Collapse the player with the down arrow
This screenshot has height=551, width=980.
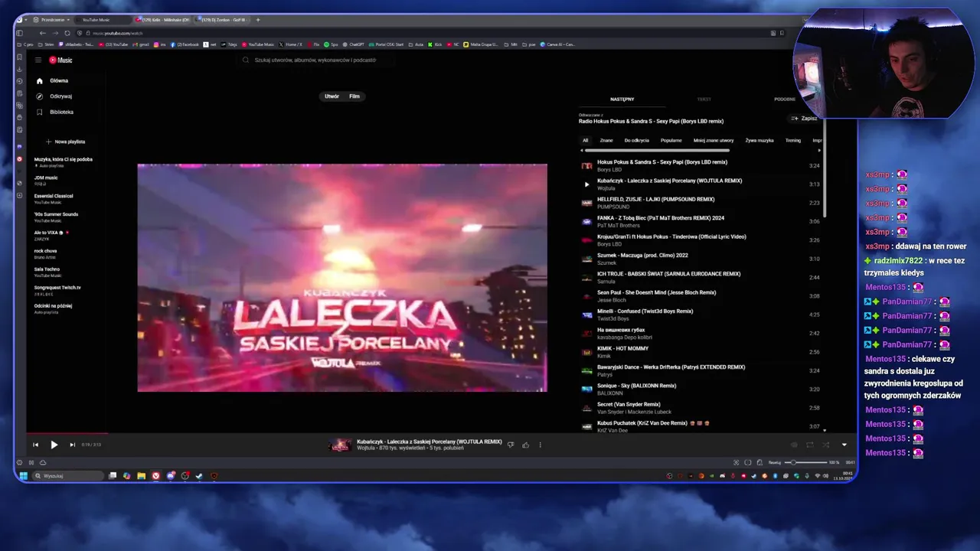(844, 445)
